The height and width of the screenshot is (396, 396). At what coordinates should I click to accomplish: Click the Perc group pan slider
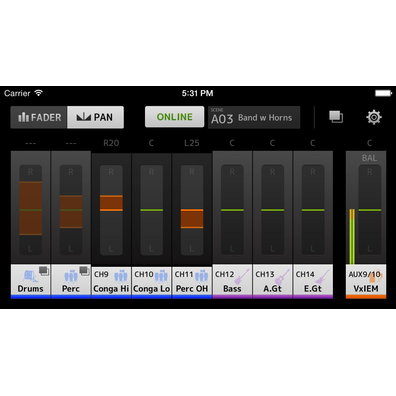coord(71,210)
